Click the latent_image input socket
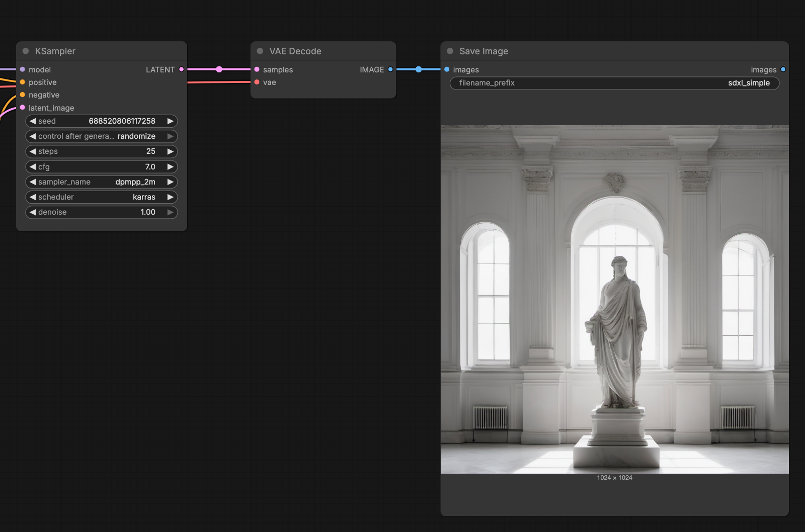805x532 pixels. tap(23, 107)
